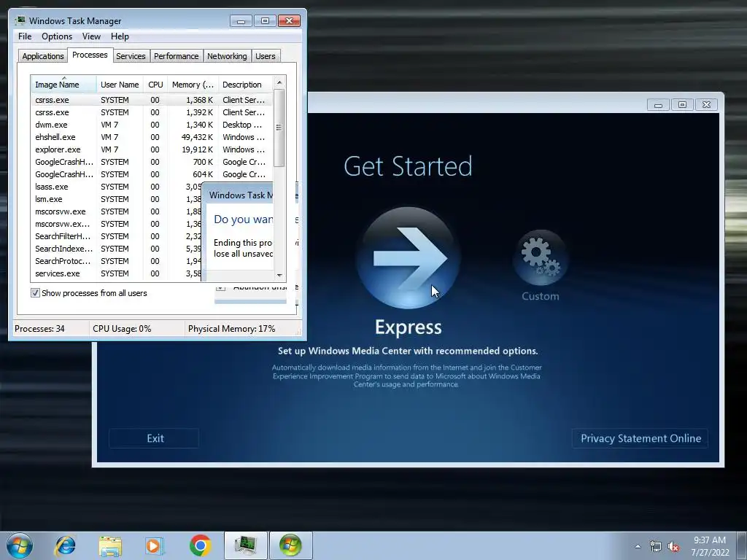This screenshot has height=560, width=747.
Task: Click the Express setup arrow icon
Action: click(409, 257)
